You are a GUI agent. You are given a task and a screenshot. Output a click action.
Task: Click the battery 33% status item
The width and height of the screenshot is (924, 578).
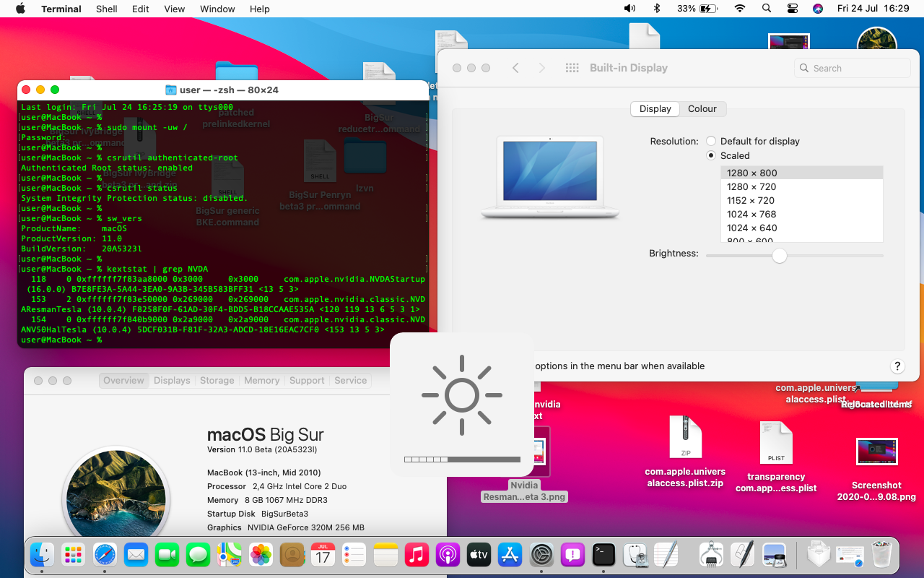coord(697,9)
